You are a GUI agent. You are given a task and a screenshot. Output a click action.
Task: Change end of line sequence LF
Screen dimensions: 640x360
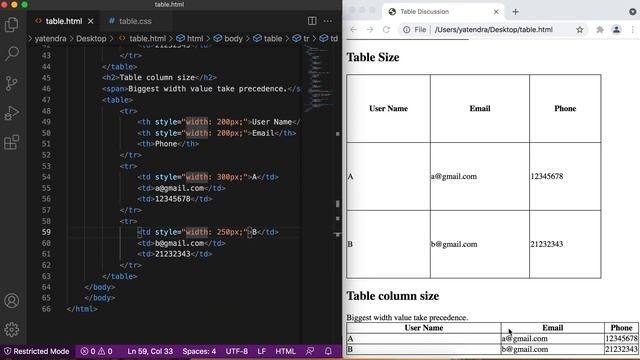(262, 351)
